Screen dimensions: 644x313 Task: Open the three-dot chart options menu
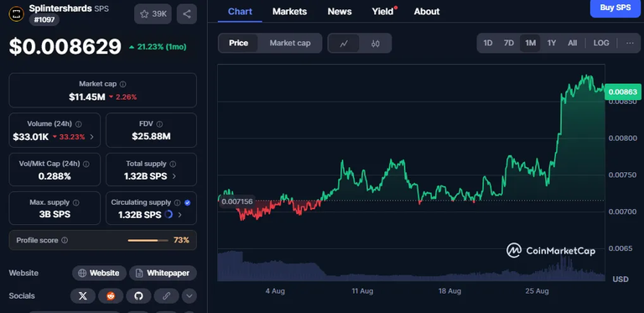click(x=630, y=43)
